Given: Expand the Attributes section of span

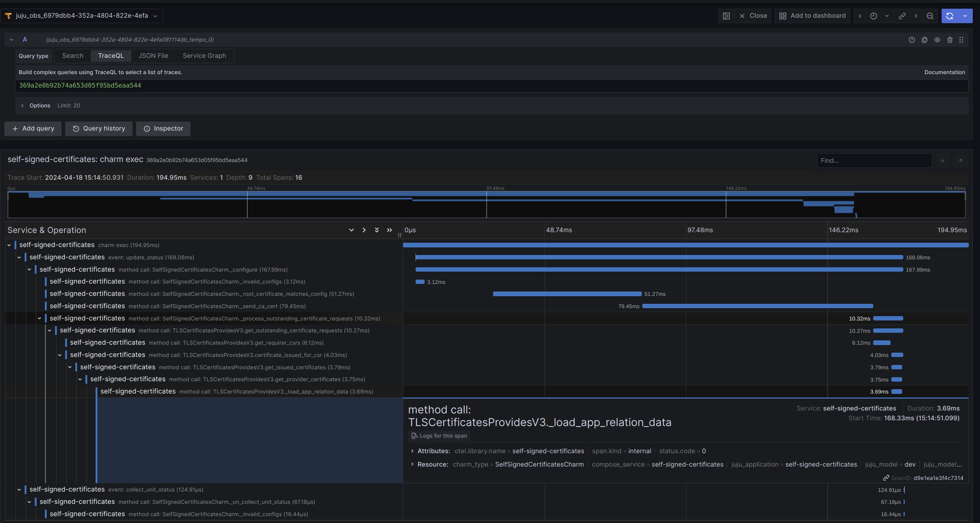Looking at the screenshot, I should click(412, 451).
